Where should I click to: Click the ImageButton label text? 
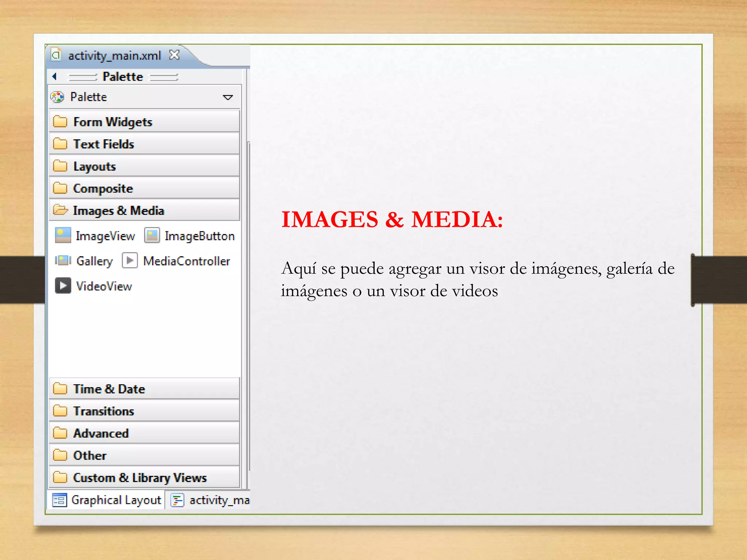(200, 236)
